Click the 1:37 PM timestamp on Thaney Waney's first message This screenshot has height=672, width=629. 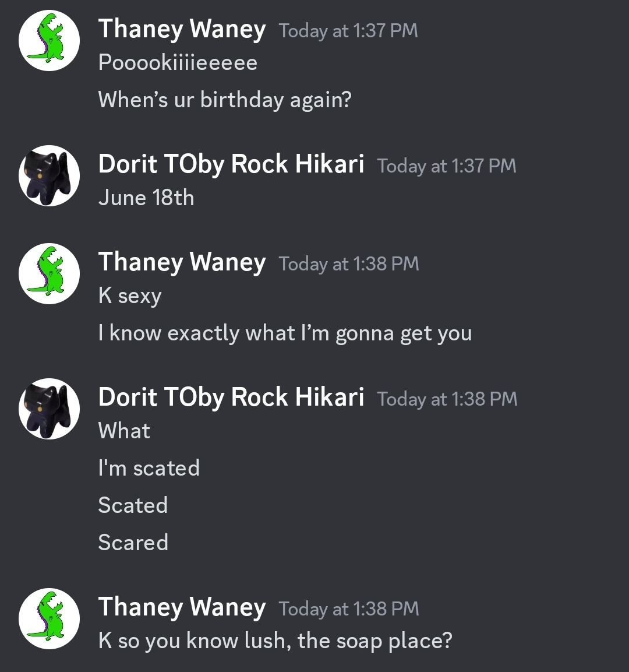348,31
